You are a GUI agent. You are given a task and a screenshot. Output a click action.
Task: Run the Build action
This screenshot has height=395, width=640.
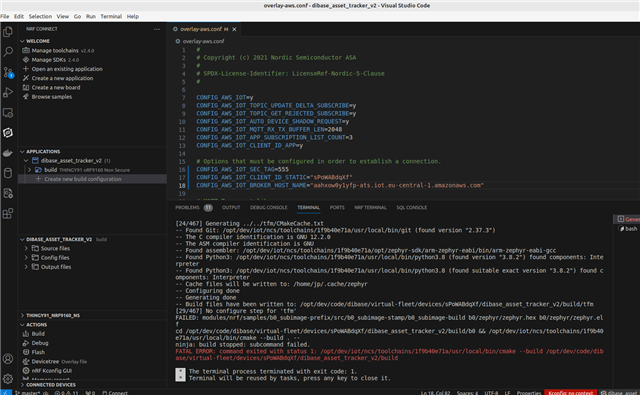click(38, 334)
